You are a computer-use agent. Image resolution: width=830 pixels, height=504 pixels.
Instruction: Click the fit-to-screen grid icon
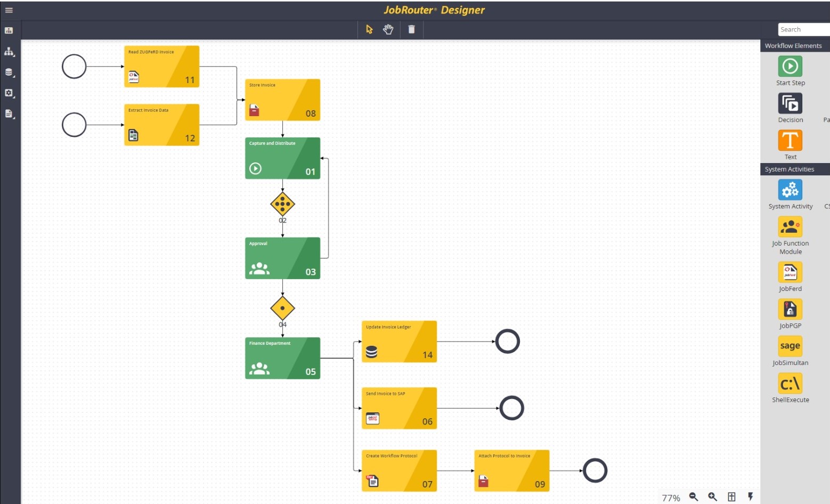(732, 497)
